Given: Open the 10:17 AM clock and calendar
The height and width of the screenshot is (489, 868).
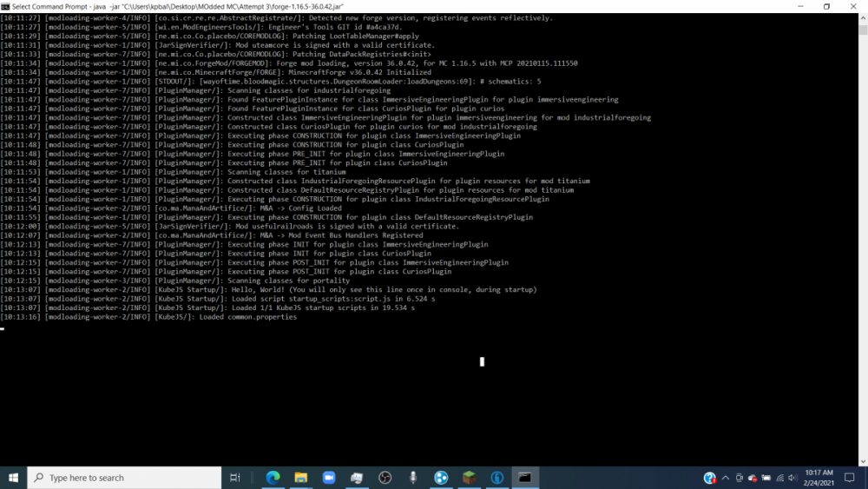Looking at the screenshot, I should coord(819,478).
